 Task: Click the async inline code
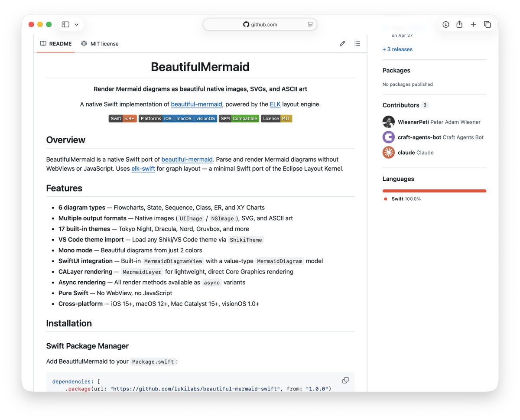tap(212, 283)
